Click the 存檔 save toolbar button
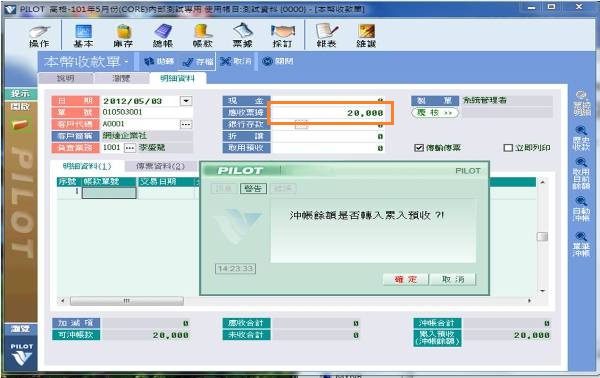600x378 pixels. [198, 61]
